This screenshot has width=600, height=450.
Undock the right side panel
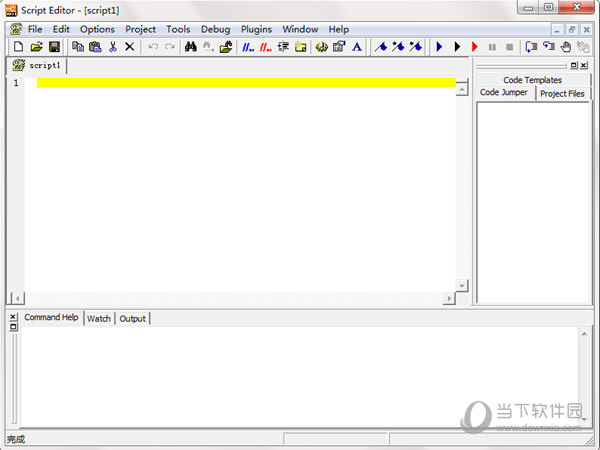coord(574,65)
